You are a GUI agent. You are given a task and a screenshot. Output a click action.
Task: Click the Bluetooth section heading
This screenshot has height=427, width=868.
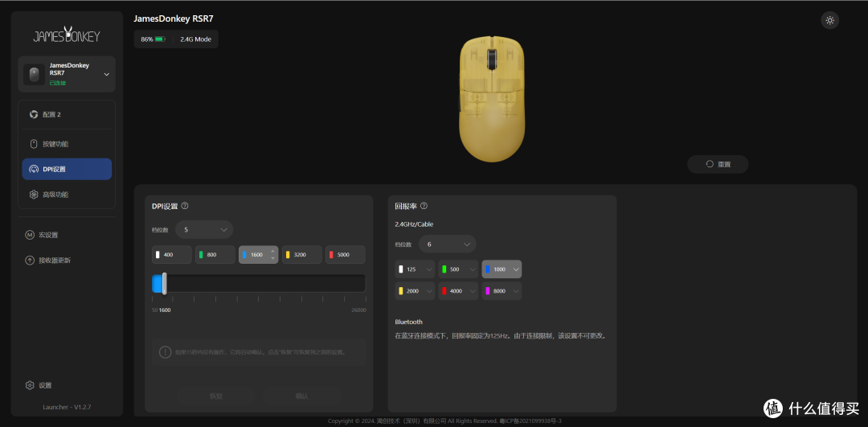[x=408, y=322]
